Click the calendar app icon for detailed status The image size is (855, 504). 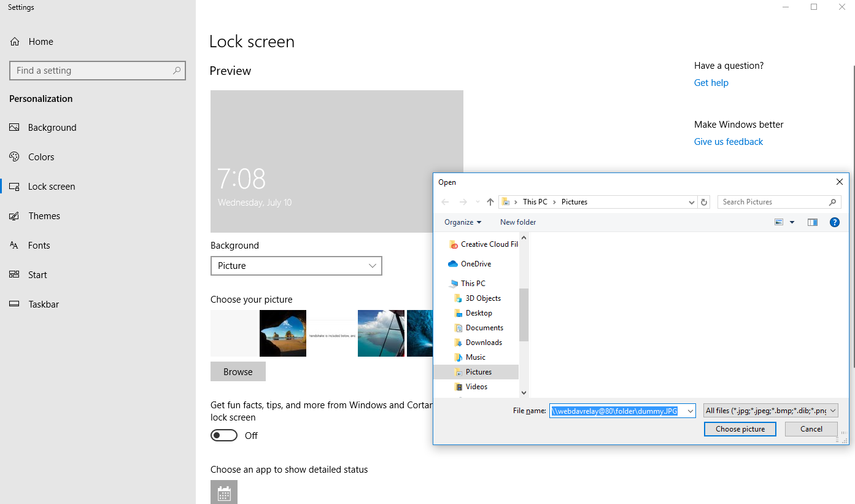click(x=224, y=492)
